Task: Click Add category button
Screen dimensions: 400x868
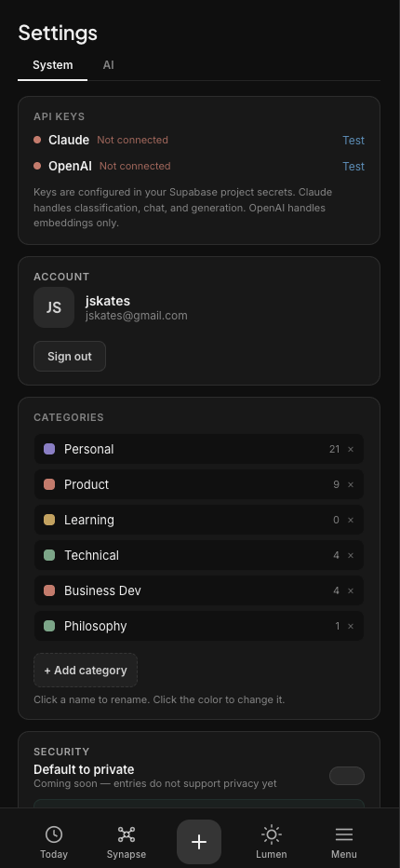Action: coord(86,671)
